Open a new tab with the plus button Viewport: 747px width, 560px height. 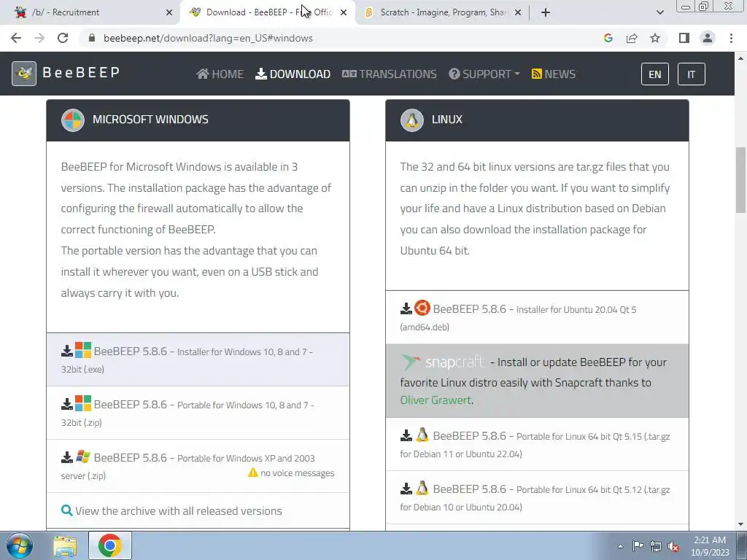546,12
